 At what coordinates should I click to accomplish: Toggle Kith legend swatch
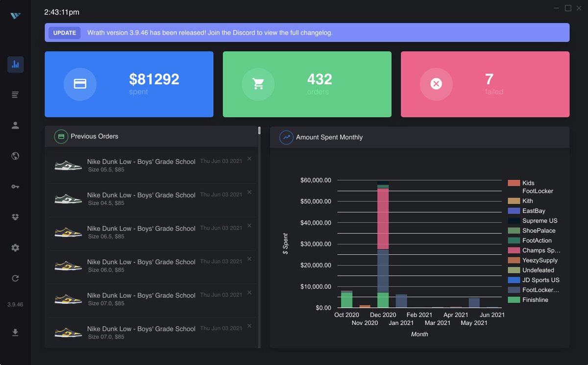coord(514,201)
